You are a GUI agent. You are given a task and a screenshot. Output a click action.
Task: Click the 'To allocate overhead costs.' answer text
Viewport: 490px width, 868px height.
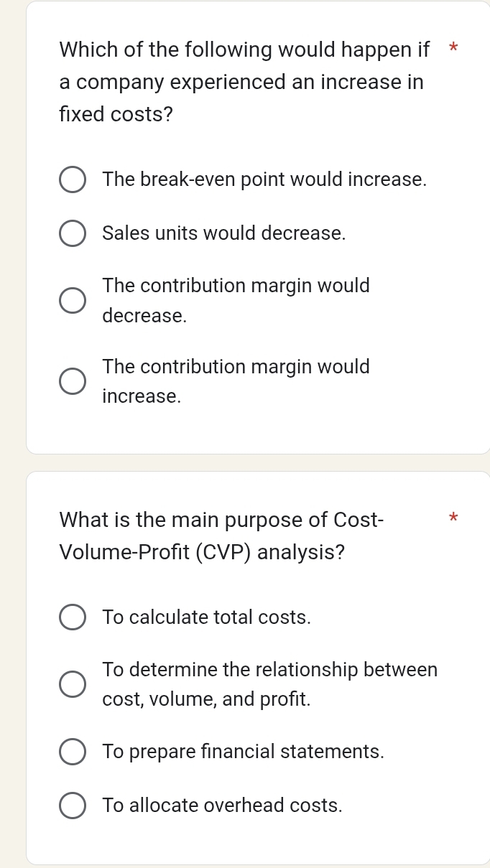coord(223,806)
